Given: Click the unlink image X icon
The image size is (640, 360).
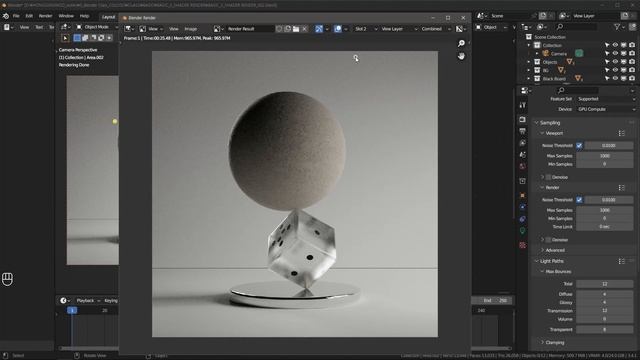Looking at the screenshot, I should (x=304, y=29).
